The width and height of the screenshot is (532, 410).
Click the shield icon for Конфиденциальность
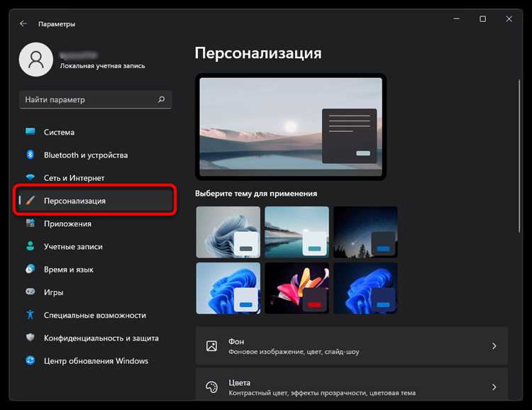[31, 338]
